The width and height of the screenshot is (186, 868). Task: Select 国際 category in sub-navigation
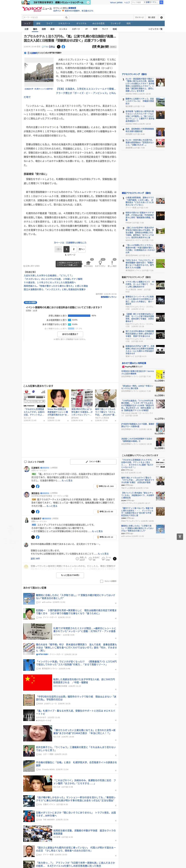click(44, 29)
